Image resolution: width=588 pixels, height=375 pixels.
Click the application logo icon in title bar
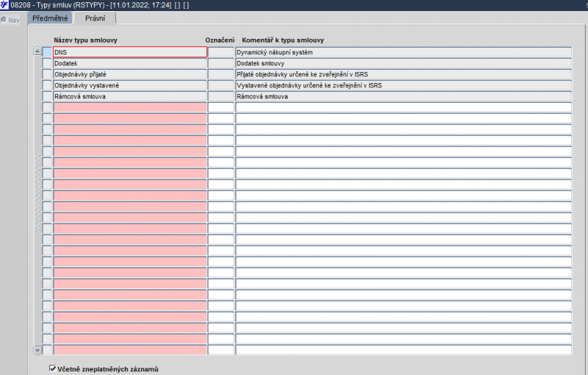click(4, 5)
